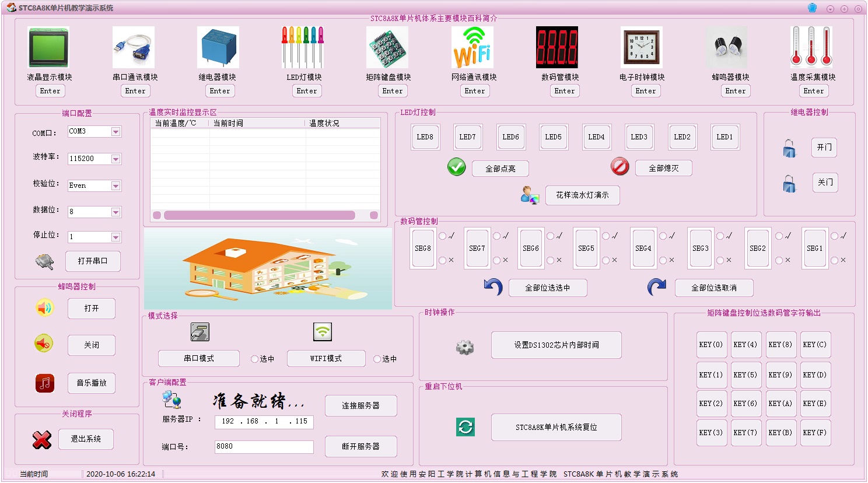
Task: Click the padlock icon beside 开门
Action: coord(789,148)
